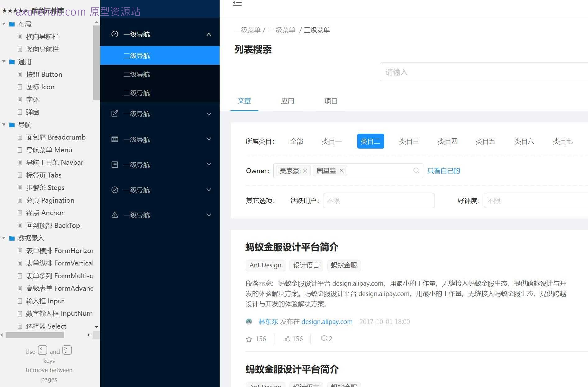Star the 蚂蚁金服设计平台简介 article

pos(248,339)
